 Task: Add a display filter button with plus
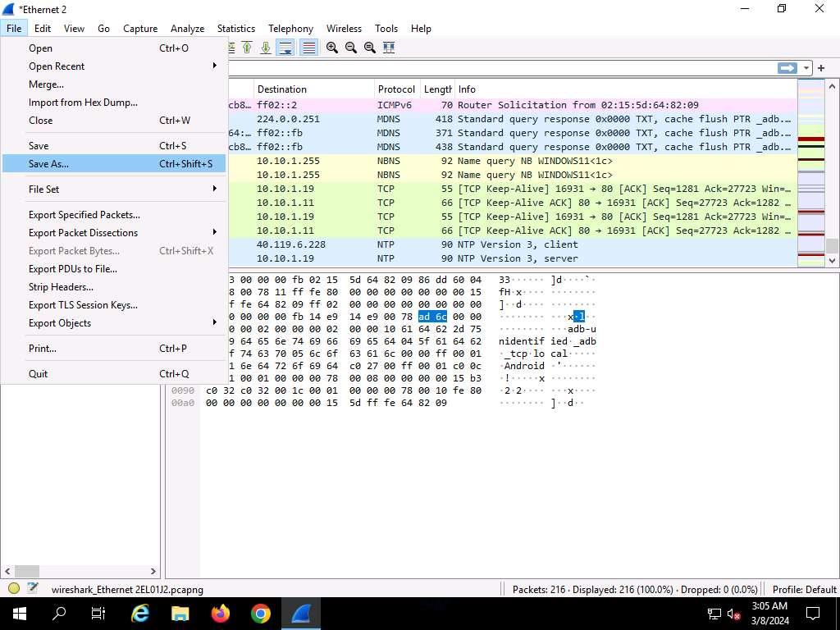821,68
